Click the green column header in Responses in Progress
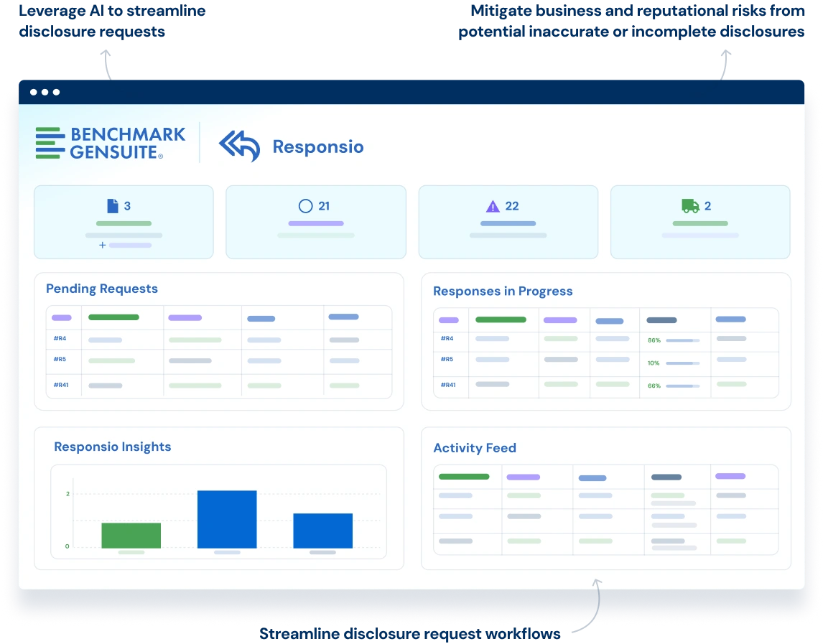The height and width of the screenshot is (644, 823). (x=501, y=319)
